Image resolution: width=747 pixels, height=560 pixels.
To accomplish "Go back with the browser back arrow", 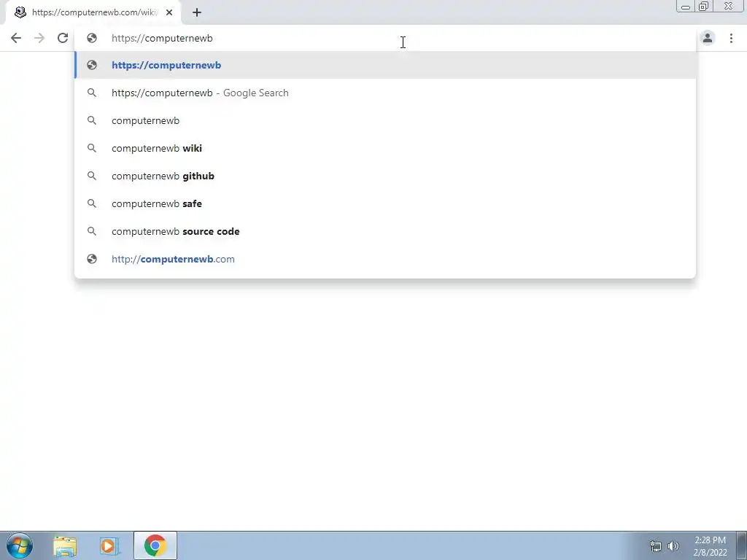I will click(x=16, y=38).
